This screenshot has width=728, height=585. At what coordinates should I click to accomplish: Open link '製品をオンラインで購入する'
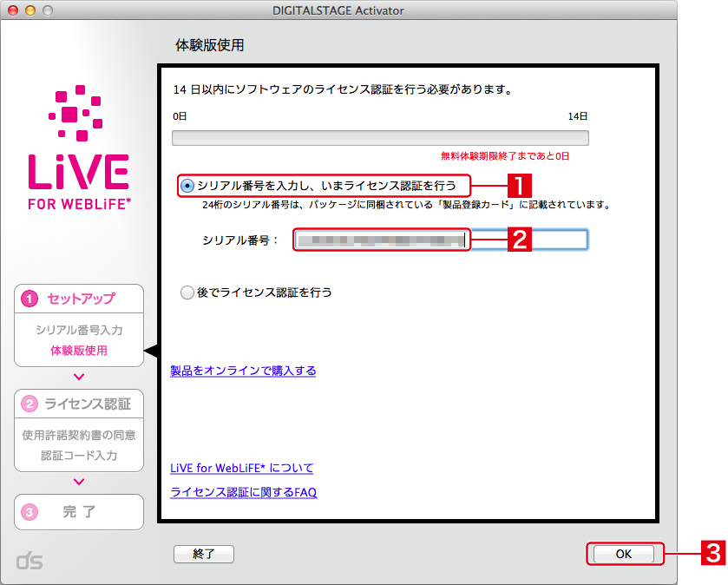pos(243,371)
